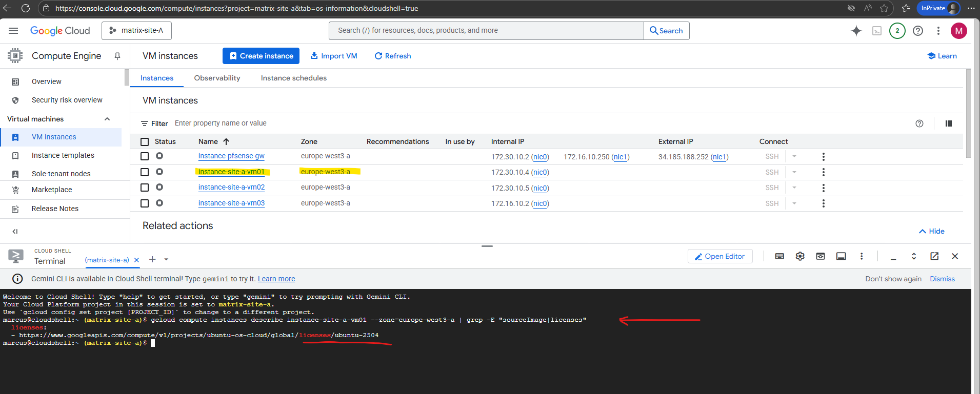Open Cloud Shell terminal settings gear
The image size is (980, 394).
click(800, 256)
